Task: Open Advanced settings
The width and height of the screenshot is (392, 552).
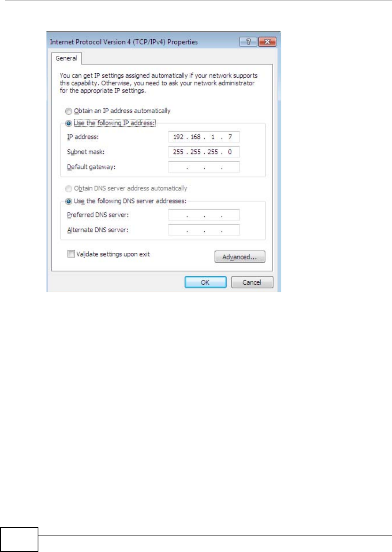Action: point(240,257)
